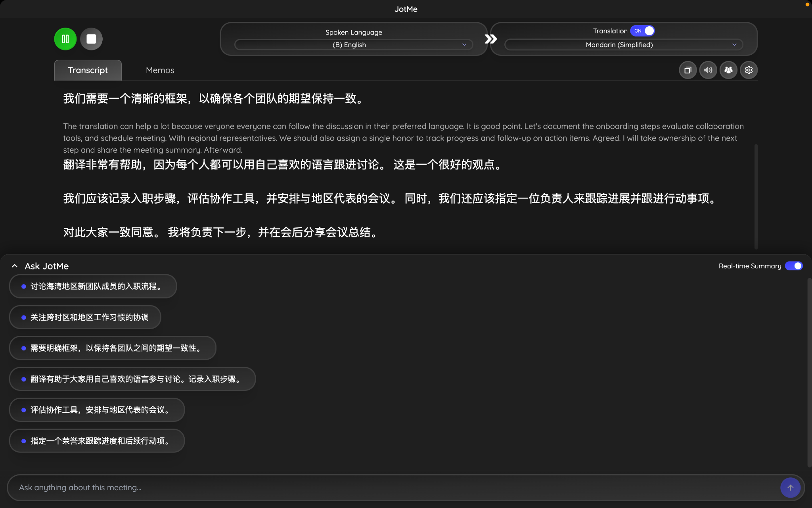Select the summary chip '关注跨时区和地区工作习惯的协调'
Image resolution: width=812 pixels, height=508 pixels.
[85, 317]
